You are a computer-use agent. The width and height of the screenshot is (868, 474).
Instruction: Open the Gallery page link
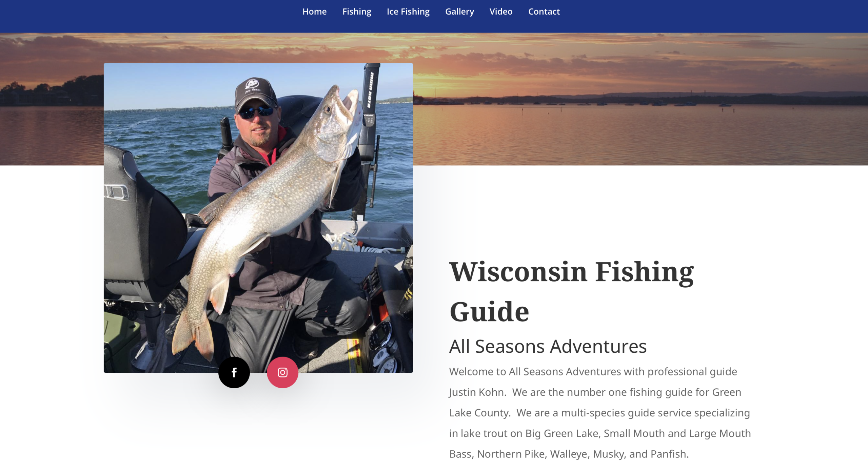[459, 12]
